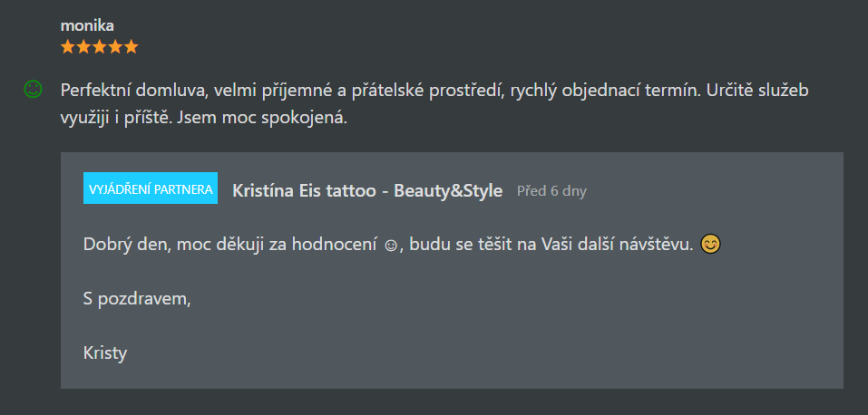This screenshot has height=415, width=868.
Task: Select the fourth orange rating star
Action: tap(115, 47)
